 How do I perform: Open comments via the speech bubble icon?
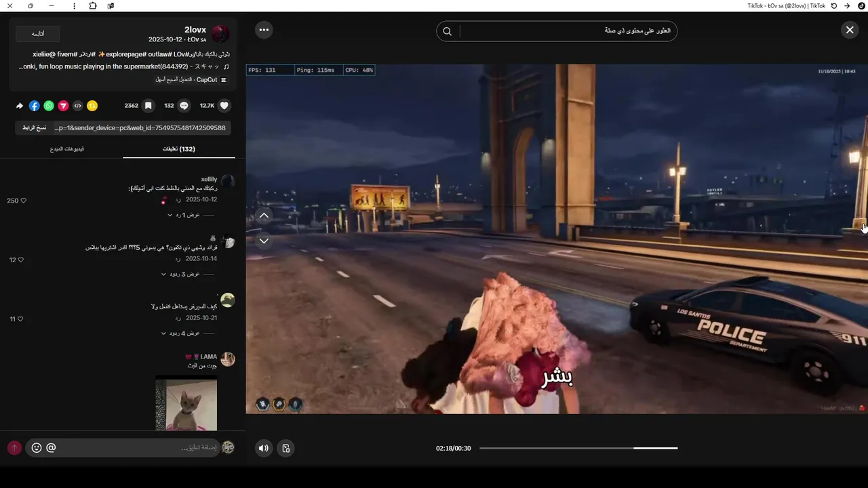point(184,106)
